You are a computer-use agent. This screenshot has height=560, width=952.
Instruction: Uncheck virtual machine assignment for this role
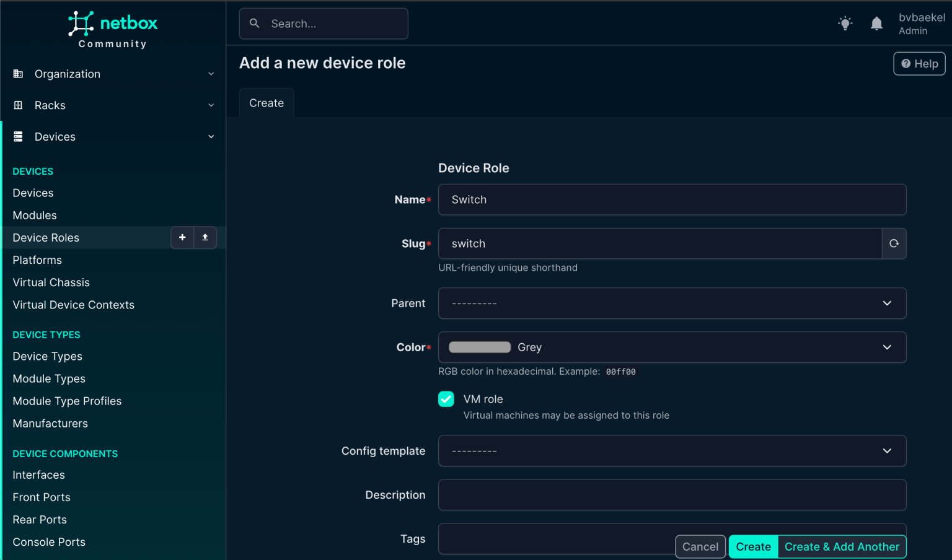click(x=446, y=399)
